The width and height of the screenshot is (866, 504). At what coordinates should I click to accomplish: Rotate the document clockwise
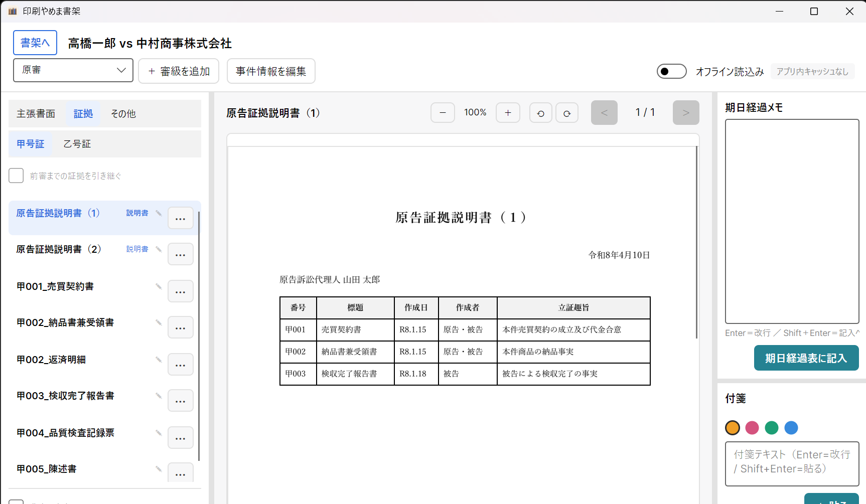click(567, 113)
